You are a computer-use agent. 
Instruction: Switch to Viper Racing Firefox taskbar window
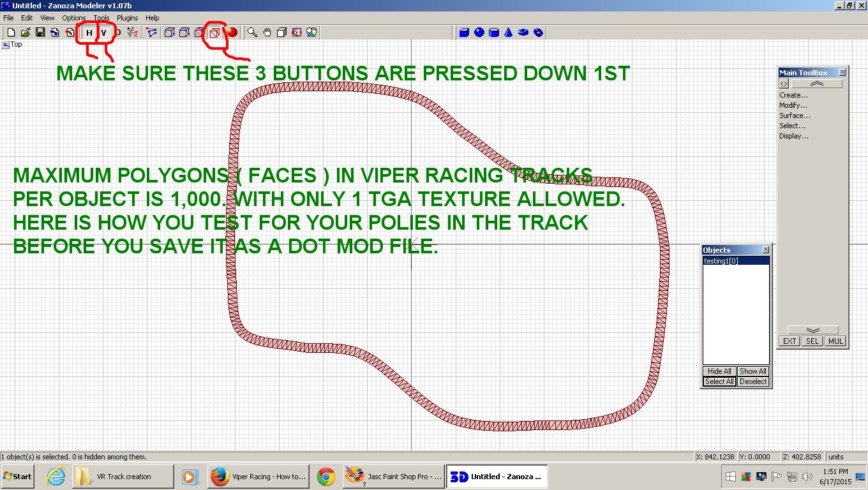259,477
